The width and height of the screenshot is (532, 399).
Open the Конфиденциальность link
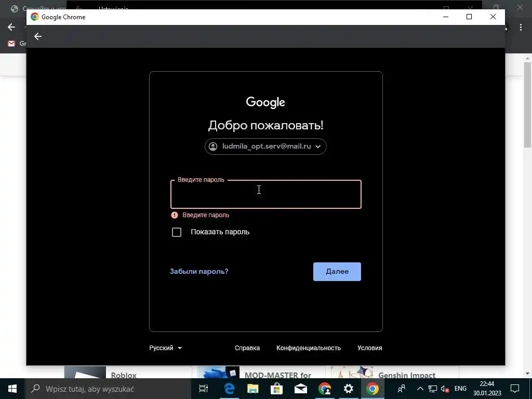pos(309,348)
